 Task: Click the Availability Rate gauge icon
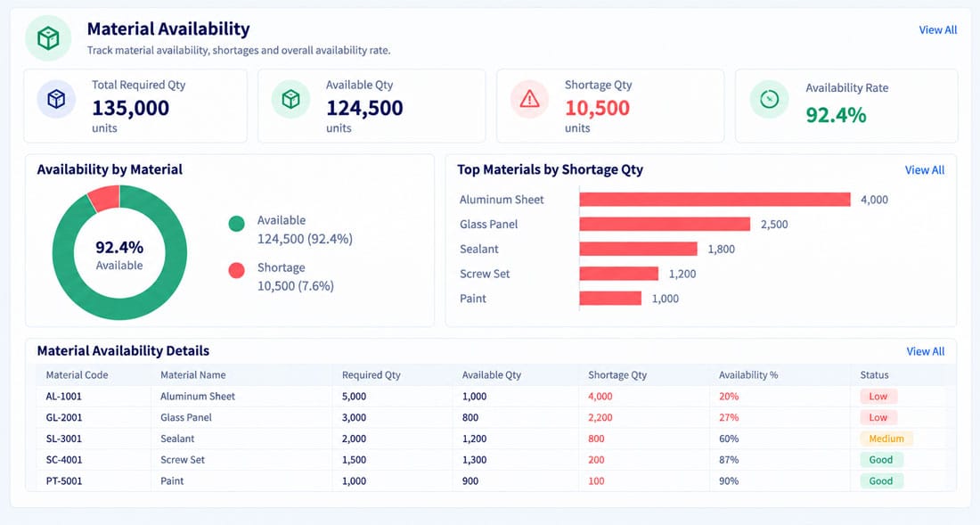point(769,99)
